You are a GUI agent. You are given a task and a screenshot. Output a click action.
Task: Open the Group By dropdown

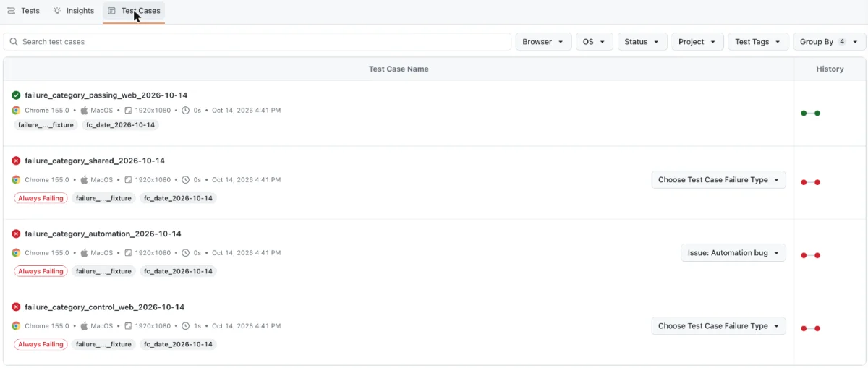tap(829, 42)
